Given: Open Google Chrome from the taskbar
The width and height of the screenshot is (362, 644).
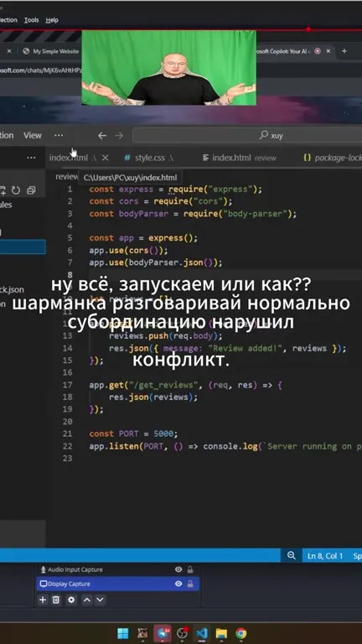Looking at the screenshot, I should (x=241, y=633).
